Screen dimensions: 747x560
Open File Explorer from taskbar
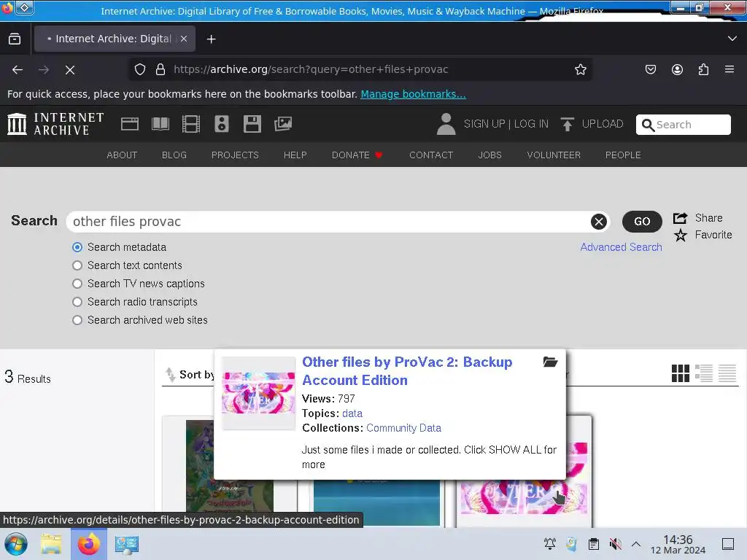click(51, 544)
